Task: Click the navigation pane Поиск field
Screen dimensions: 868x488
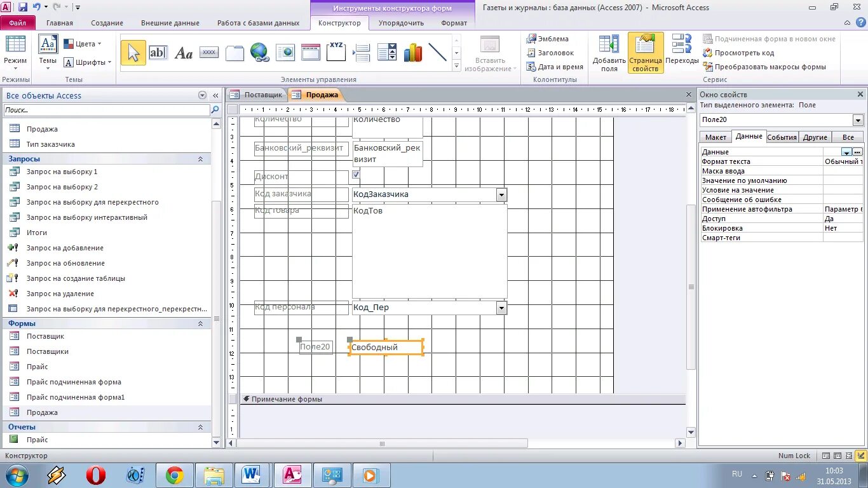Action: tap(107, 110)
